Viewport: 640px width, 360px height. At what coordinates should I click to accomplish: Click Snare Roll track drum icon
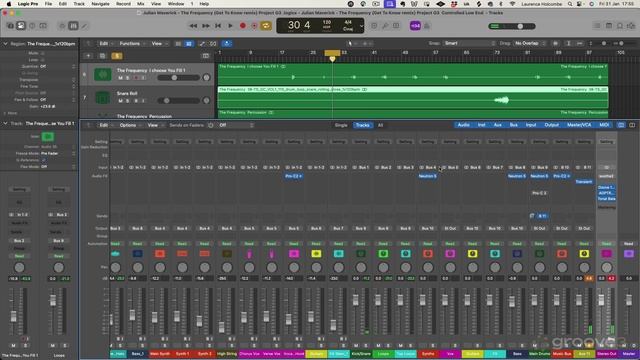coord(102,98)
